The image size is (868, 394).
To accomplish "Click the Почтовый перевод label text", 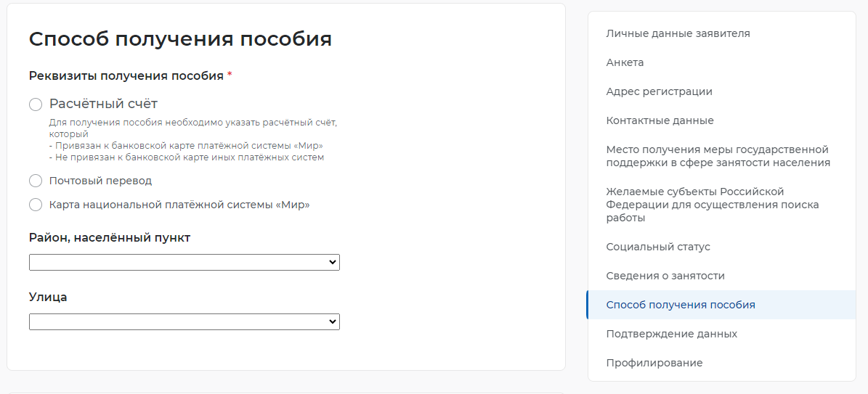I will click(x=100, y=181).
